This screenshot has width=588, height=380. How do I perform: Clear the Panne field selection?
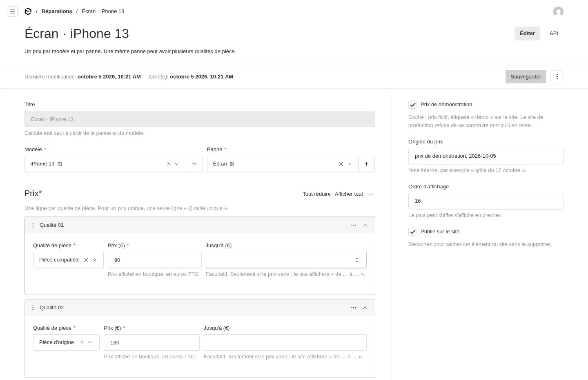[x=341, y=164]
